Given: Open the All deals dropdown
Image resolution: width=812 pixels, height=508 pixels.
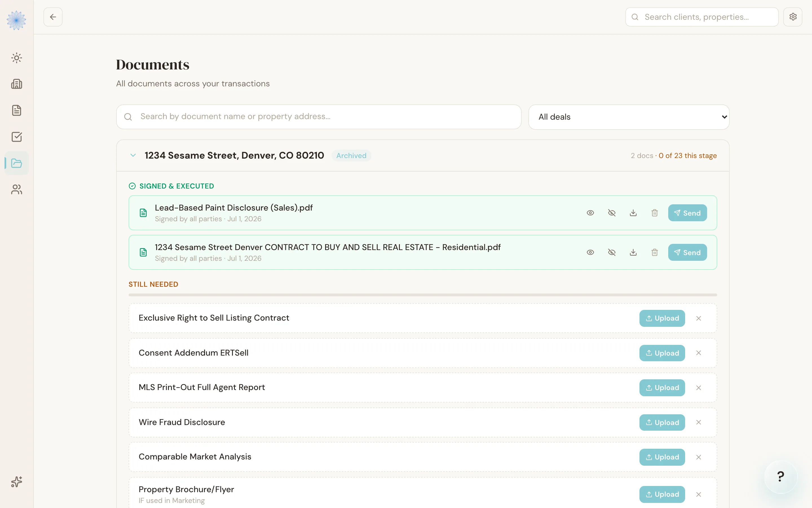Looking at the screenshot, I should tap(629, 117).
